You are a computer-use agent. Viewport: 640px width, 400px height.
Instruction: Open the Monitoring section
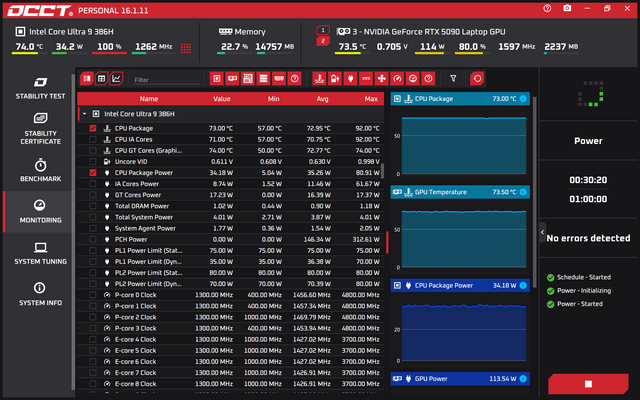pyautogui.click(x=40, y=211)
